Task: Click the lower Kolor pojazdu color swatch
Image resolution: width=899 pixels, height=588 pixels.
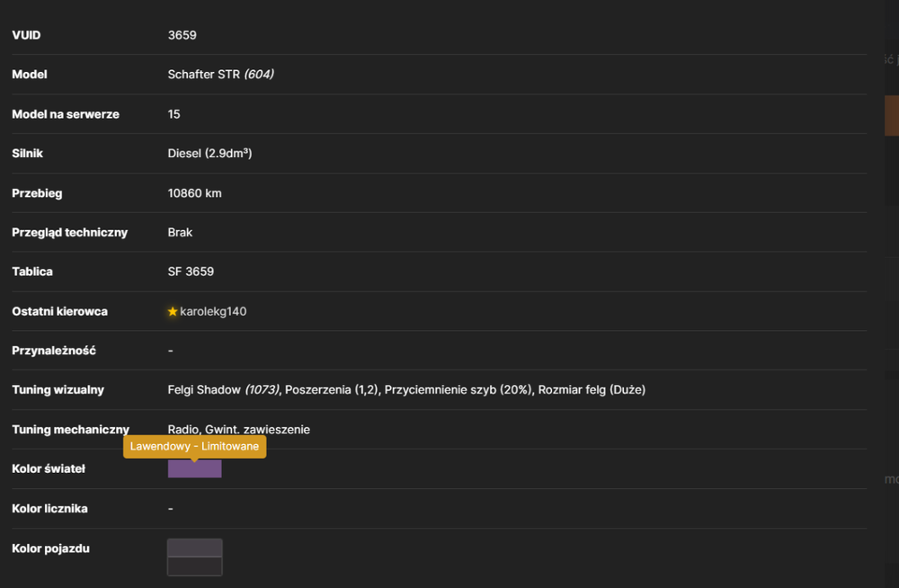Action: pos(194,566)
